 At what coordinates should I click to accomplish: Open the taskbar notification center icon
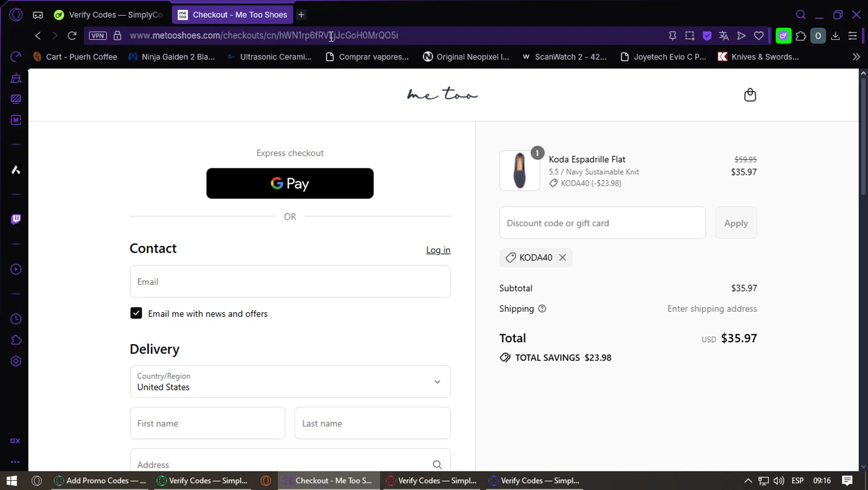coord(847,481)
